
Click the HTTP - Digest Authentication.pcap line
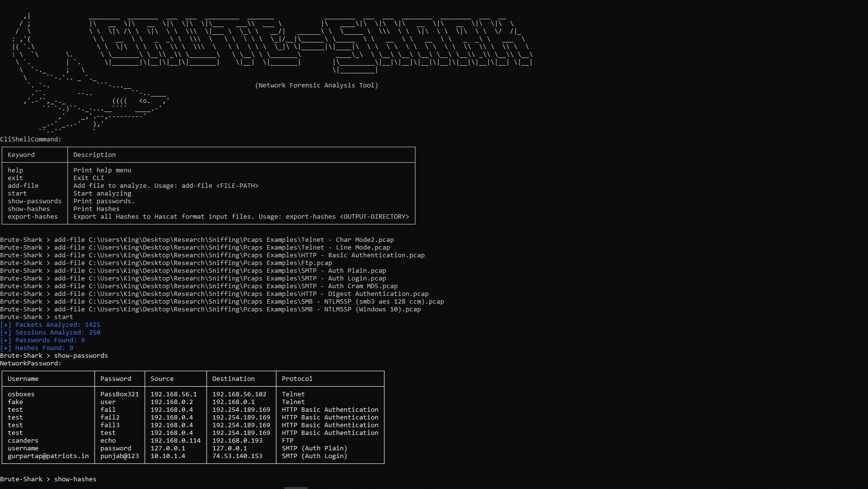[214, 294]
